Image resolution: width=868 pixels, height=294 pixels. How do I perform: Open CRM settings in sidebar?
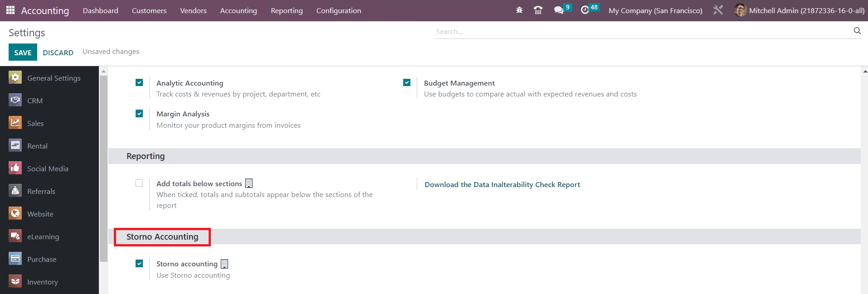pyautogui.click(x=35, y=101)
